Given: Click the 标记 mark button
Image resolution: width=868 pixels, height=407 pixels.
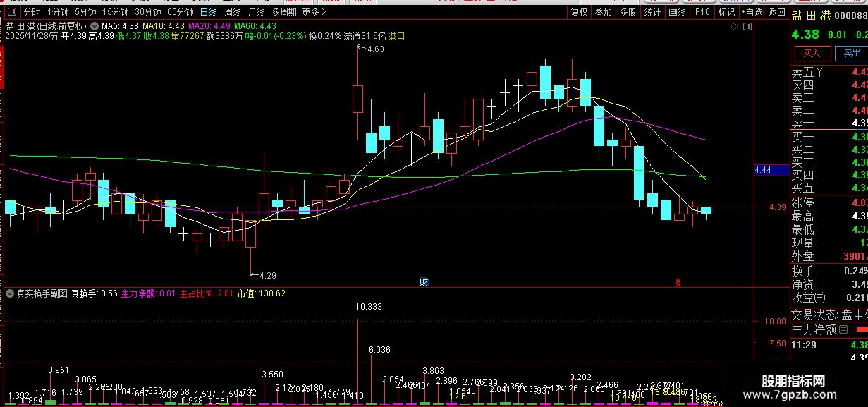Looking at the screenshot, I should tap(726, 12).
